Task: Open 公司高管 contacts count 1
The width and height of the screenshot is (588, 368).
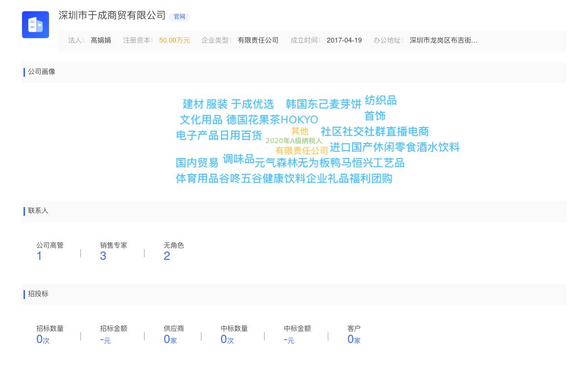Action: [x=39, y=256]
